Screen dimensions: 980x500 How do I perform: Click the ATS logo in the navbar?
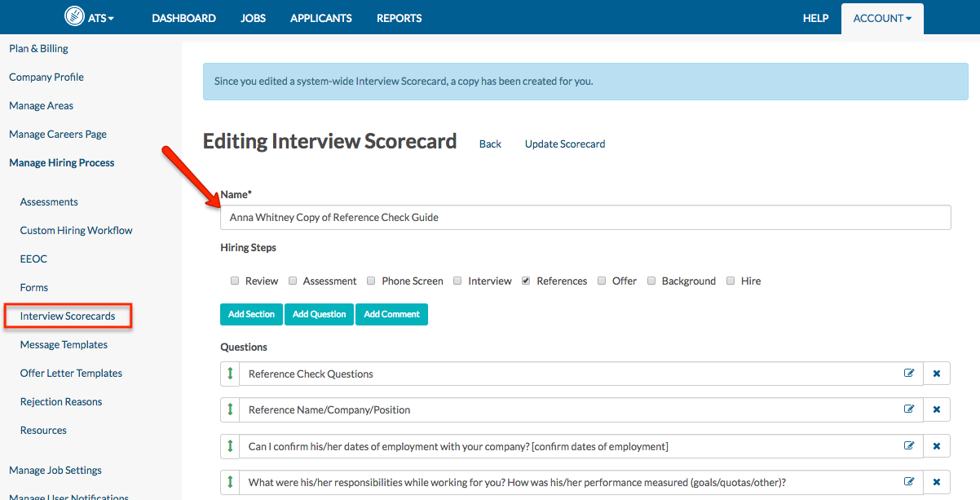pos(73,16)
